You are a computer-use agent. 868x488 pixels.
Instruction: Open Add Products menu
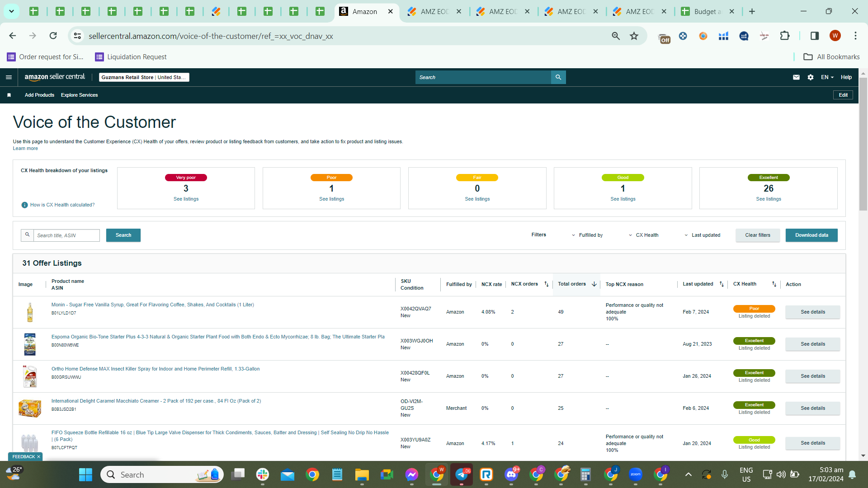point(39,95)
